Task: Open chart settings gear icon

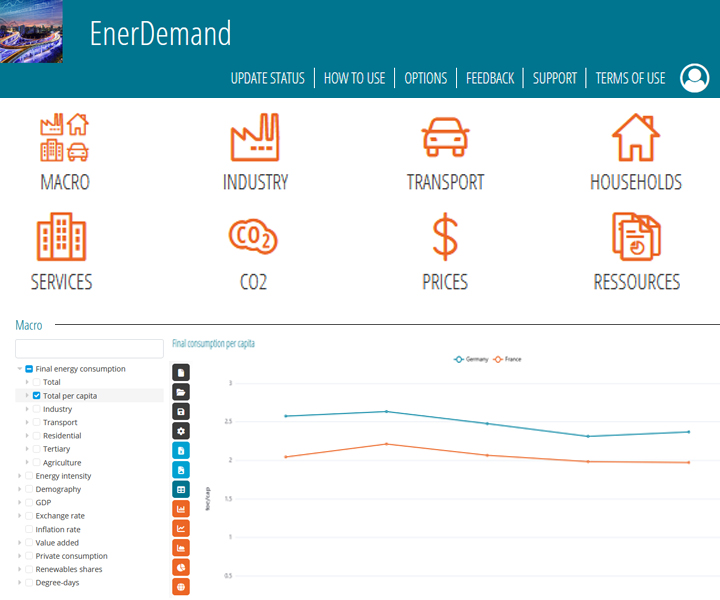Action: tap(181, 431)
